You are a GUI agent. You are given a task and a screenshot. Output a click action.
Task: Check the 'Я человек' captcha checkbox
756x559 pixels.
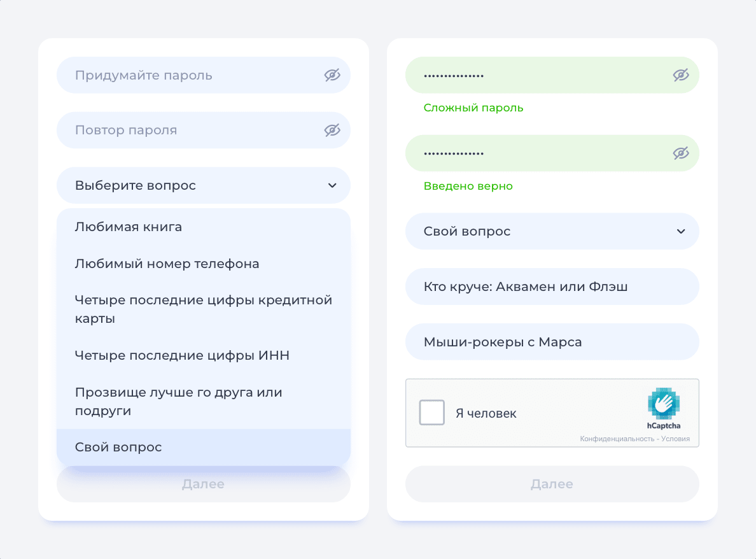pos(431,413)
